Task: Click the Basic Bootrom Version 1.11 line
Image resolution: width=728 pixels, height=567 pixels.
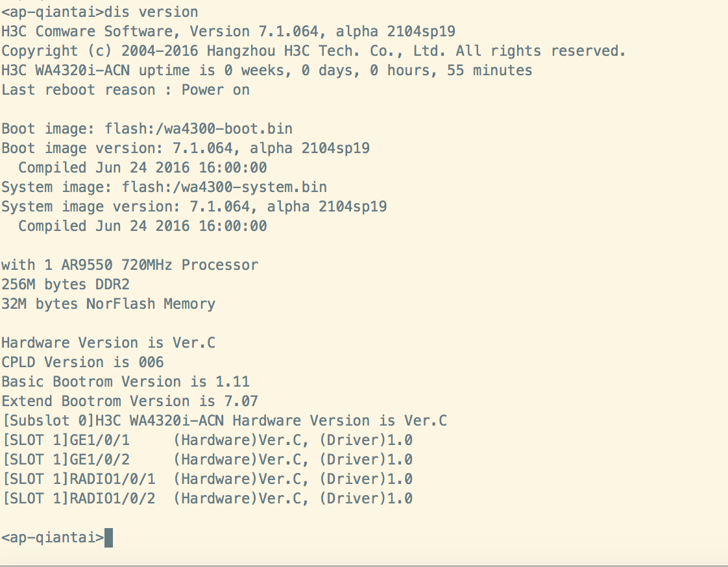Action: (125, 382)
